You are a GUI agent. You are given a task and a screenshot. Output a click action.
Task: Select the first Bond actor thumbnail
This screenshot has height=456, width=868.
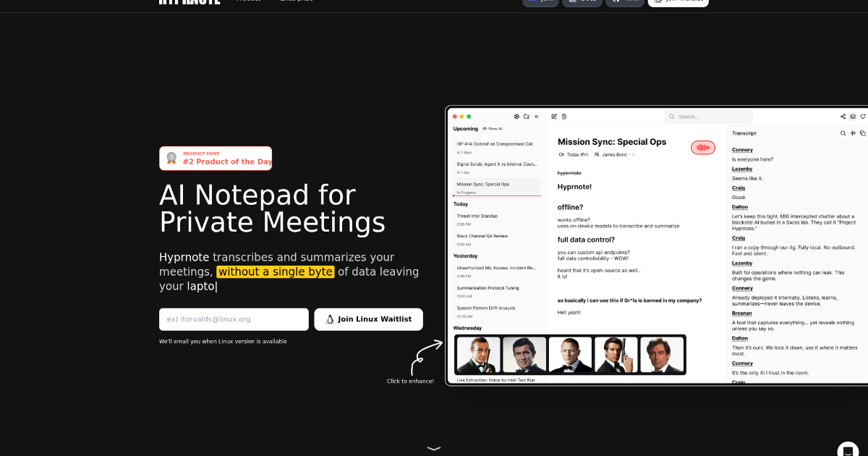[477, 355]
